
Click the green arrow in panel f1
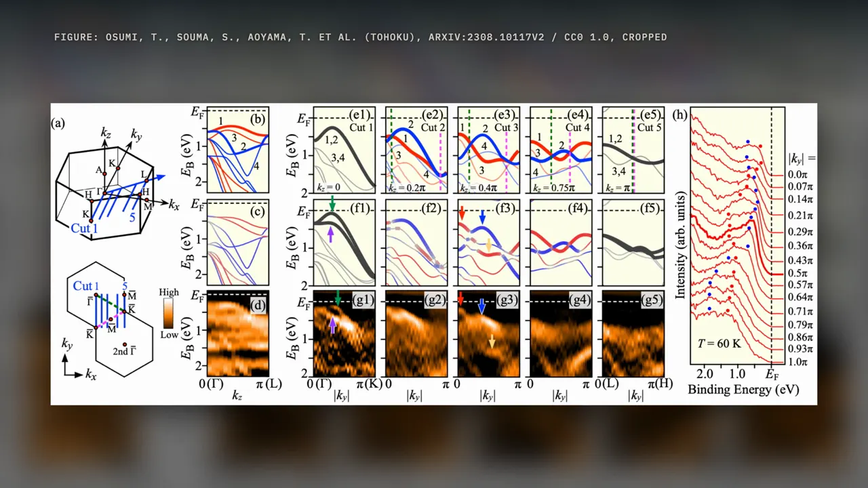pos(332,203)
